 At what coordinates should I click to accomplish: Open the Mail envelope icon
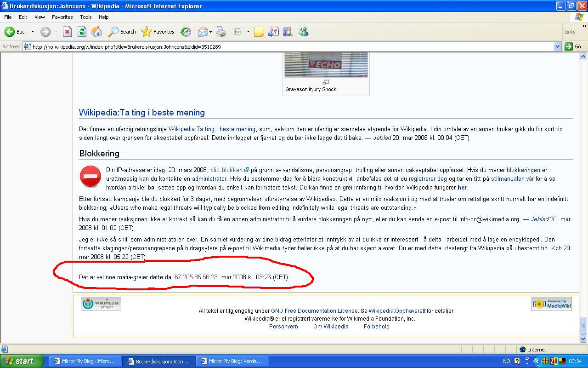tap(203, 32)
